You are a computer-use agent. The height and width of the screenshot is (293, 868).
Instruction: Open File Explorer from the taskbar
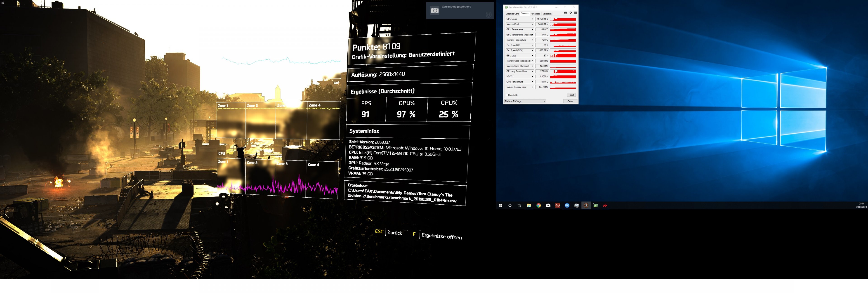pos(529,205)
